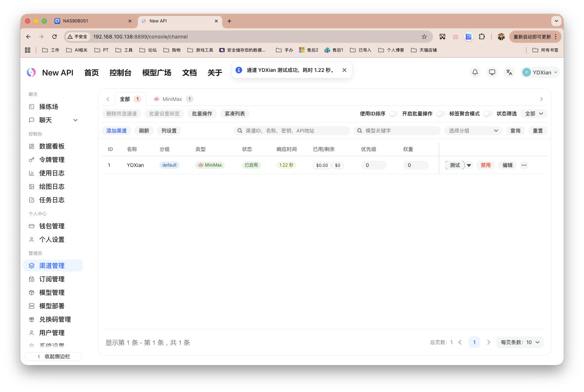Switch to the MiniMax channel tab

[172, 99]
